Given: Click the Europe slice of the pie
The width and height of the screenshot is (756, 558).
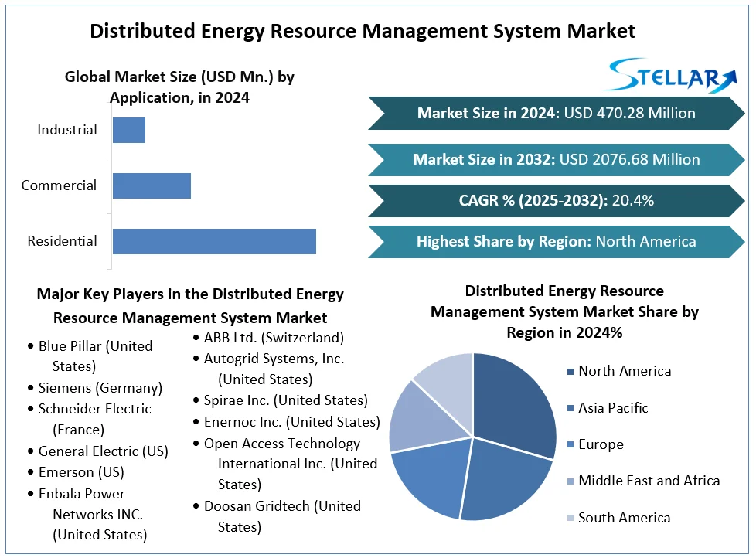Looking at the screenshot, I should coord(429,479).
